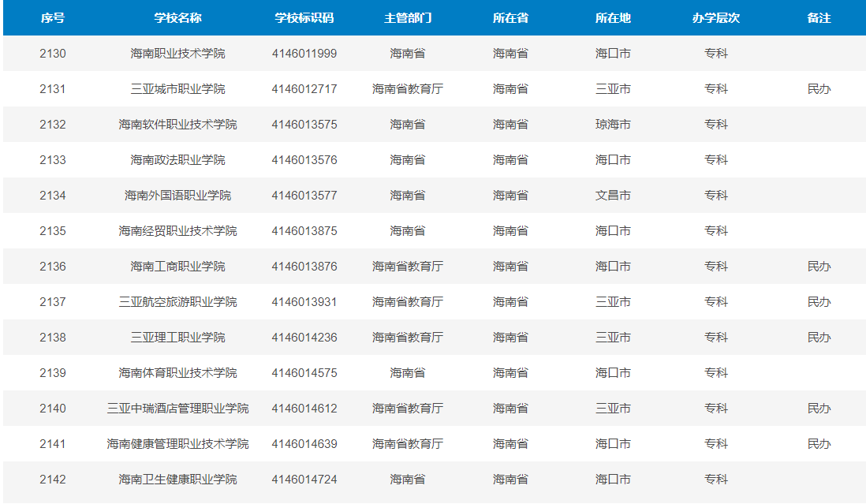866x504 pixels.
Task: Click 民办 note in row 2131
Action: tap(819, 89)
